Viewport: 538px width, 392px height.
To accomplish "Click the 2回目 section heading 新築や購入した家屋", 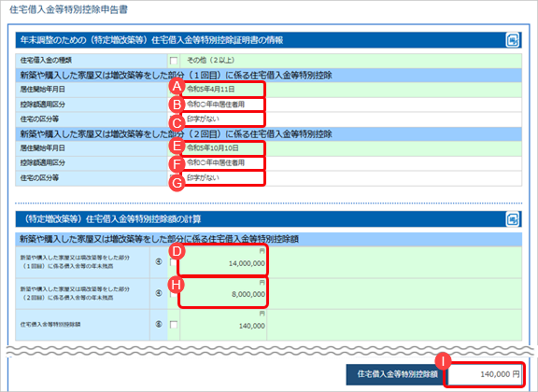I will coord(176,133).
